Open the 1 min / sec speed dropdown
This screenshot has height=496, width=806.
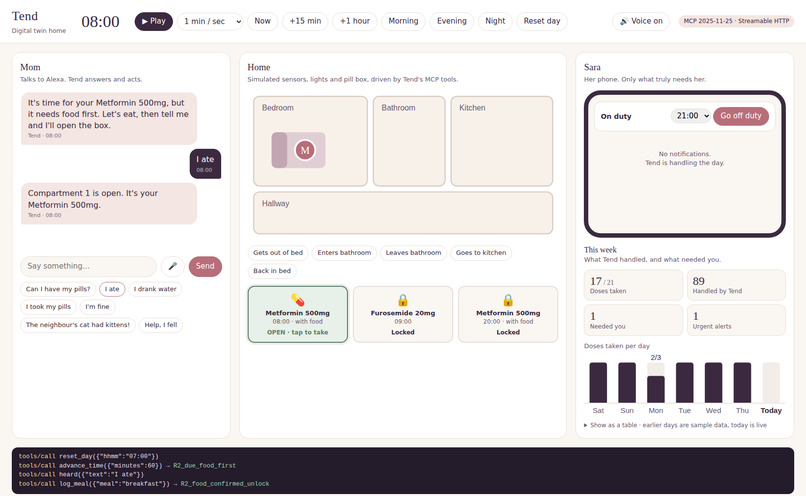click(210, 21)
